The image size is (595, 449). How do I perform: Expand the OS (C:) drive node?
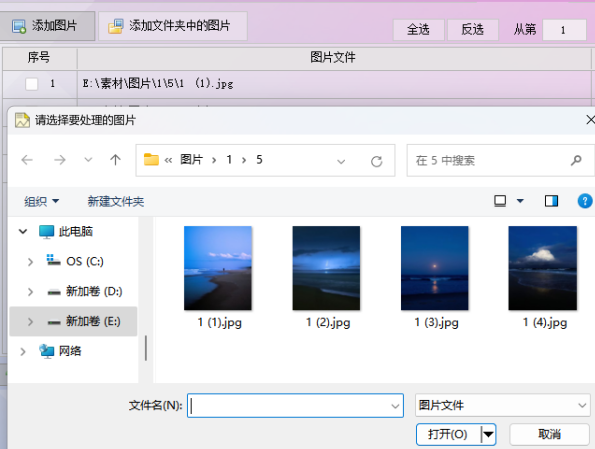point(30,262)
